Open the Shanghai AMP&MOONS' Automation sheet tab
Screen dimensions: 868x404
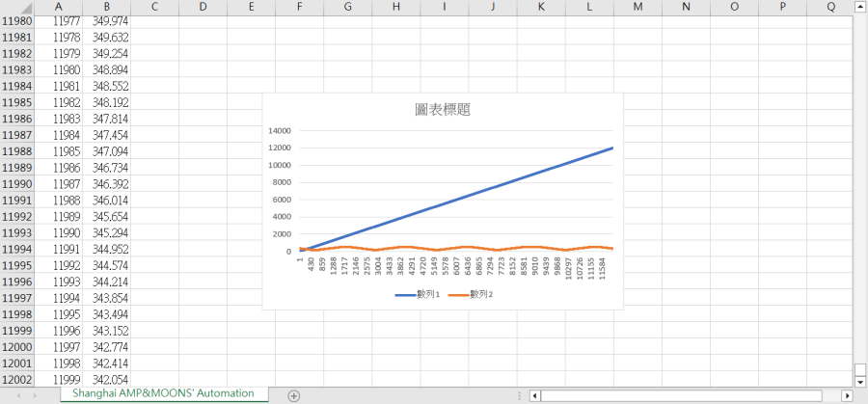pos(163,393)
